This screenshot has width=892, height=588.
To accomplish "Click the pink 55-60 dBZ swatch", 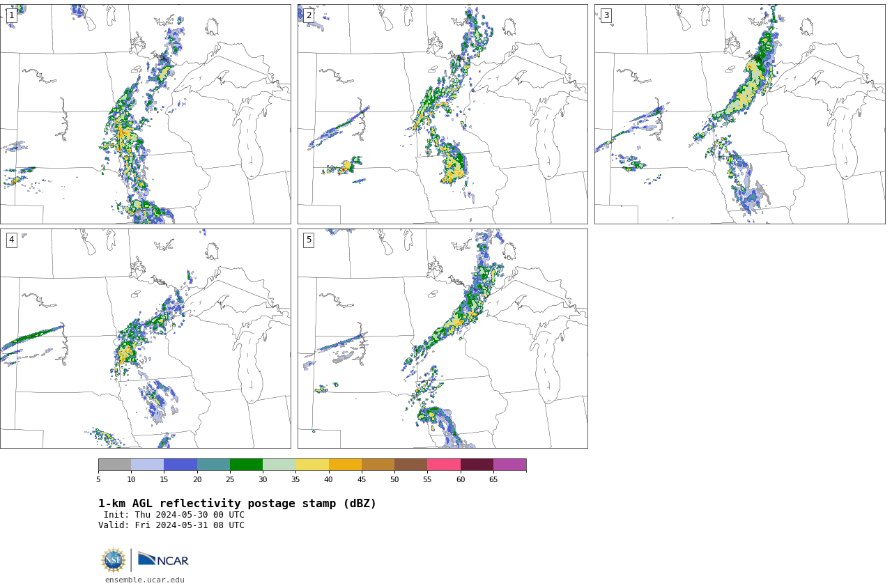I will tap(444, 465).
